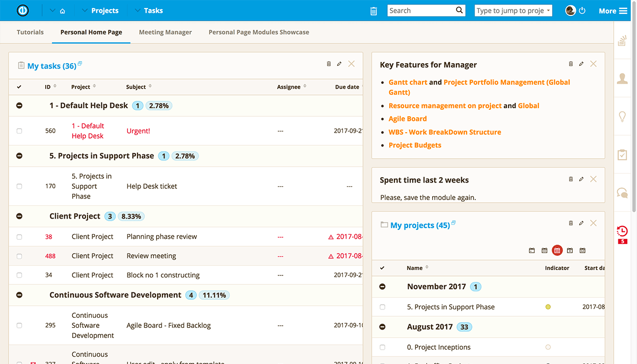Click the trash bin icon in top bar
The height and width of the screenshot is (364, 637).
[374, 11]
